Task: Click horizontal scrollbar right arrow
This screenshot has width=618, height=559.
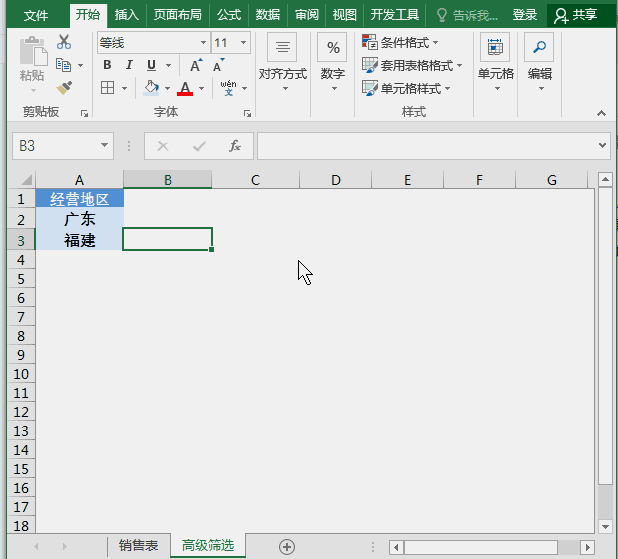Action: [x=588, y=547]
